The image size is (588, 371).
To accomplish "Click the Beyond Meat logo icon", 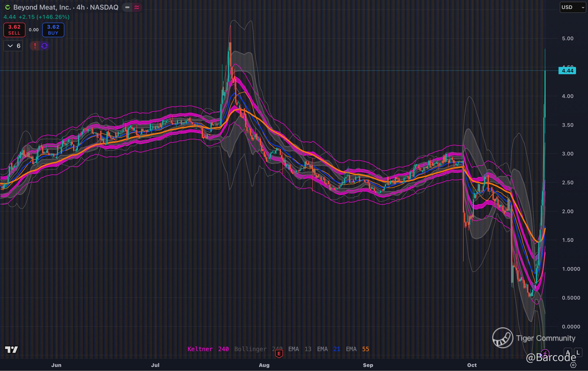I will tap(7, 7).
